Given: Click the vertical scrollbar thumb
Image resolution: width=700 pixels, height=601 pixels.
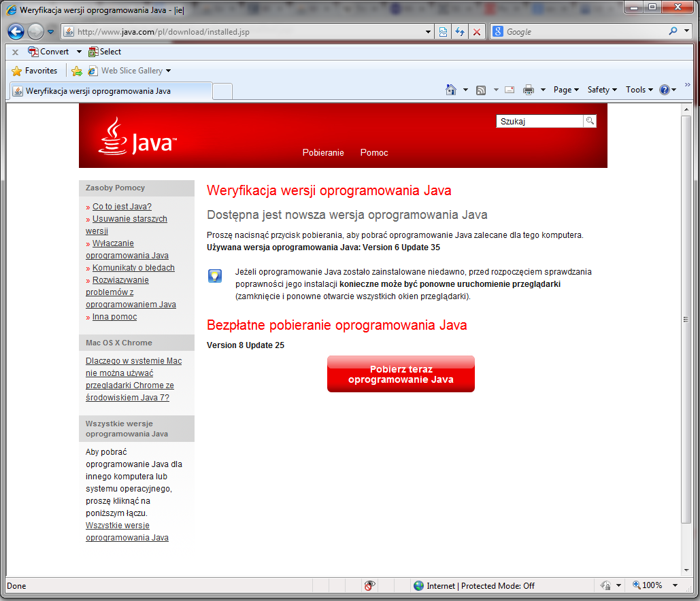Looking at the screenshot, I should pyautogui.click(x=686, y=320).
